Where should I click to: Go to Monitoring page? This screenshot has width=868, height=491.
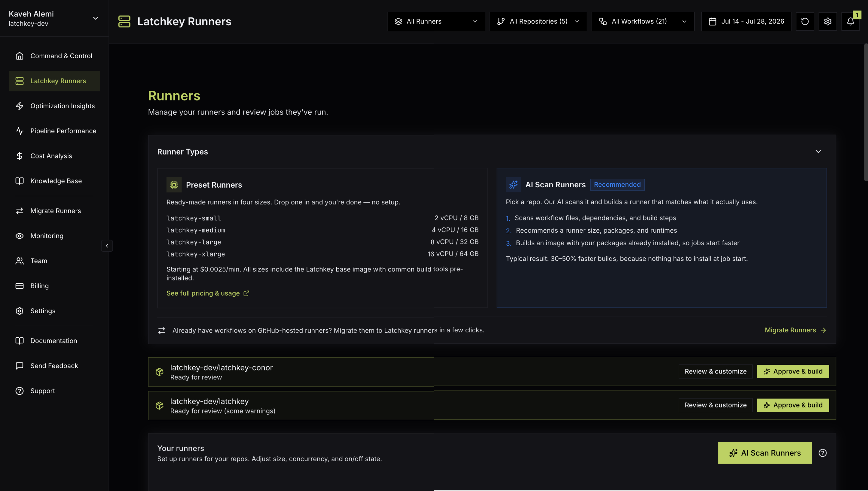coord(54,236)
